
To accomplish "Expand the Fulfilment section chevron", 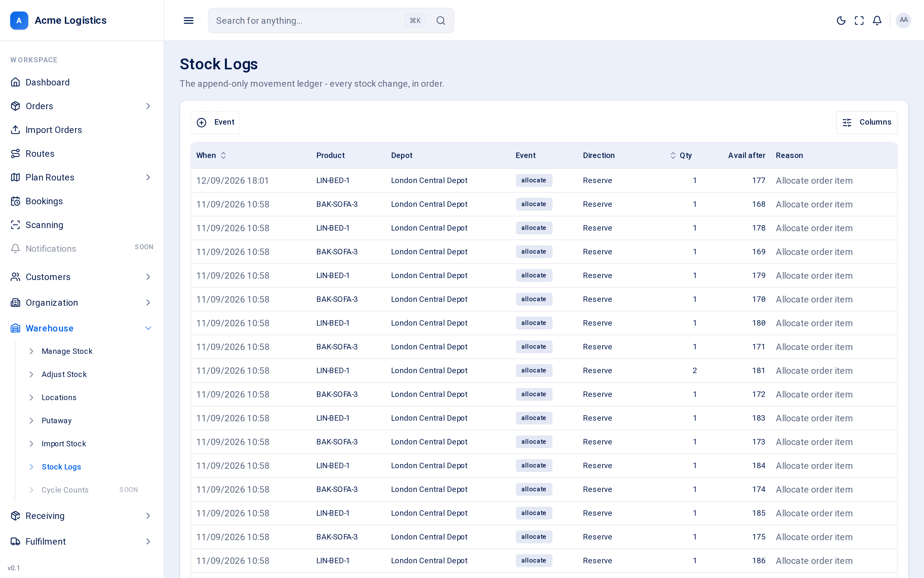I will click(148, 541).
